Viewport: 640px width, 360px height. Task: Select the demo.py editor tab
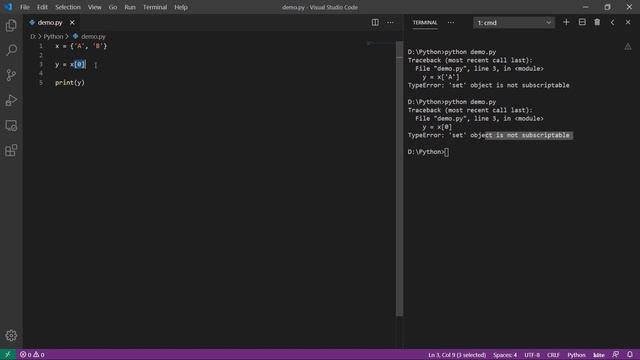[x=49, y=22]
